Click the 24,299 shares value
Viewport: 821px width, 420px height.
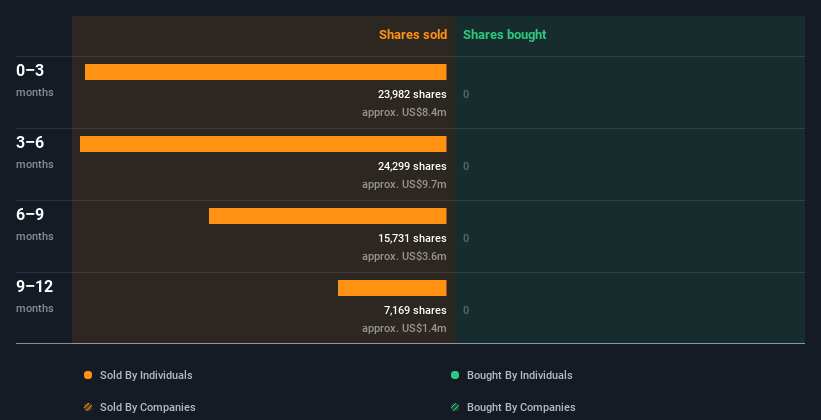(x=412, y=167)
